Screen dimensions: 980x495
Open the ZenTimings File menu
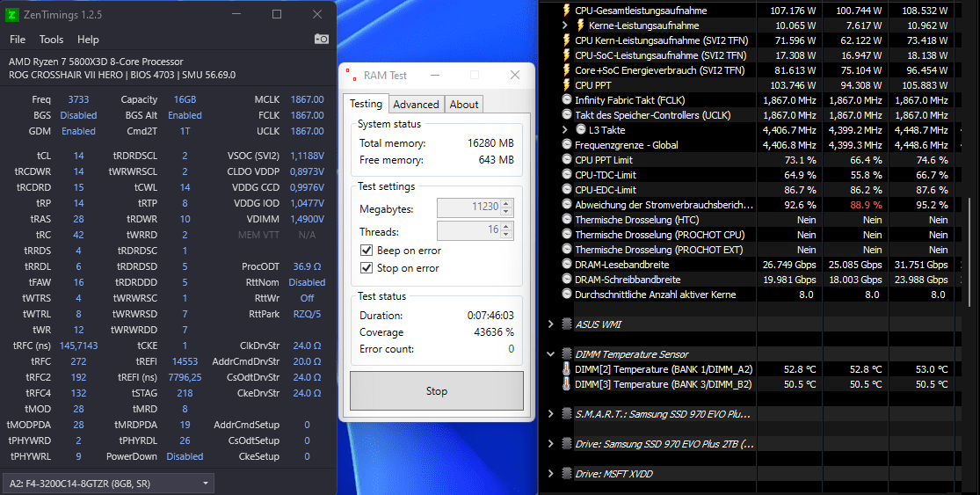18,40
